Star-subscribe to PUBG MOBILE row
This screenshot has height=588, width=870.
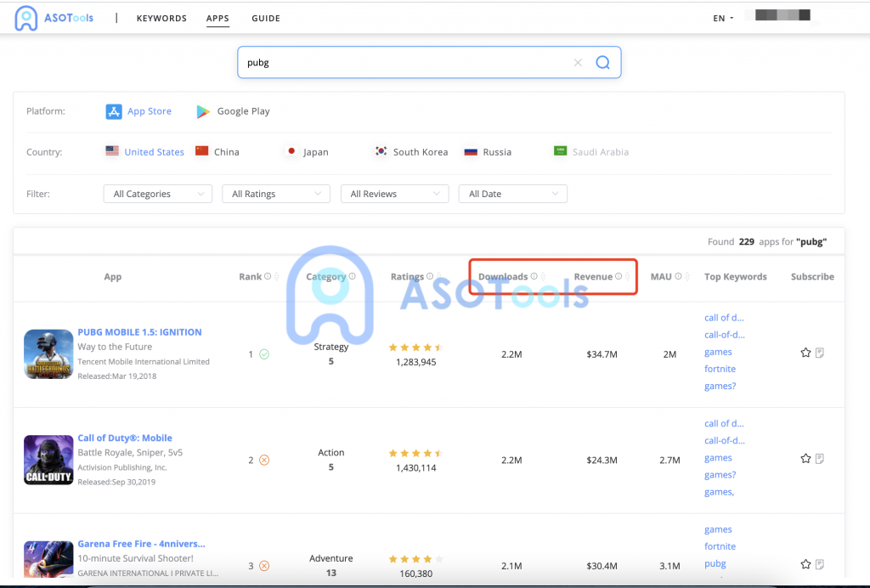click(x=805, y=353)
